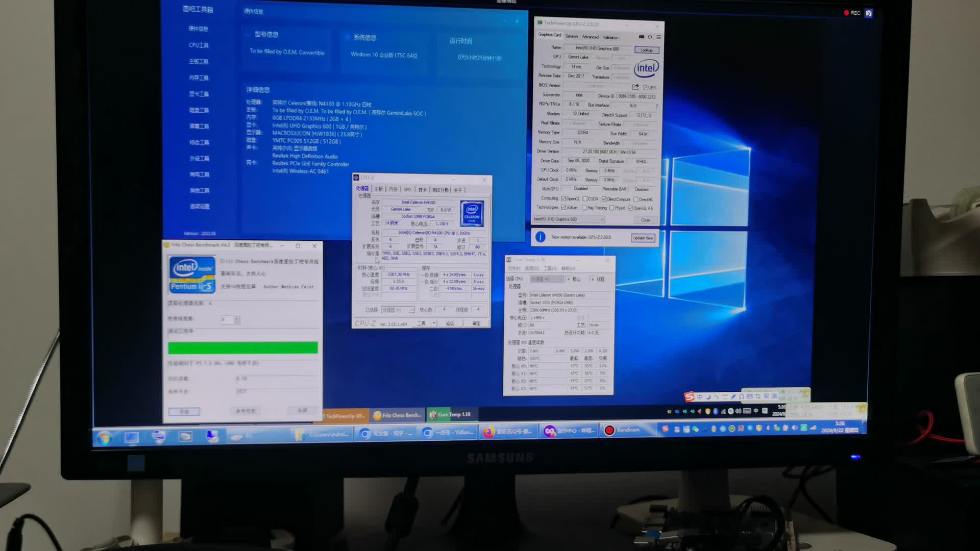
Task: Open the Intel UHD Graphics 600 dropdown
Action: (602, 219)
